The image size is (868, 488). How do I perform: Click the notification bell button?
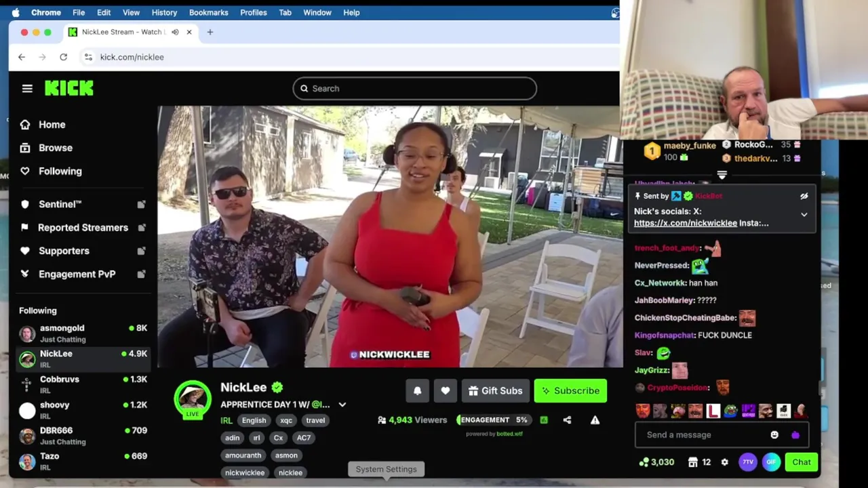pyautogui.click(x=418, y=390)
